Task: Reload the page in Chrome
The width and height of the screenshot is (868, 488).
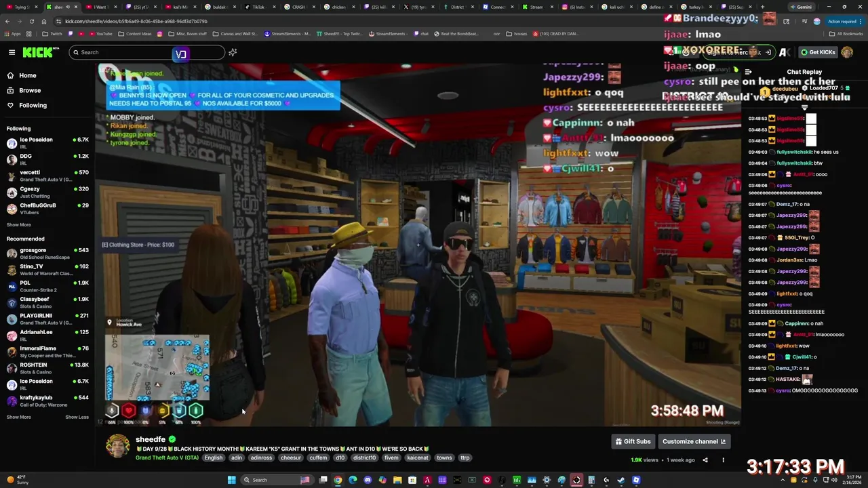Action: coord(31,21)
